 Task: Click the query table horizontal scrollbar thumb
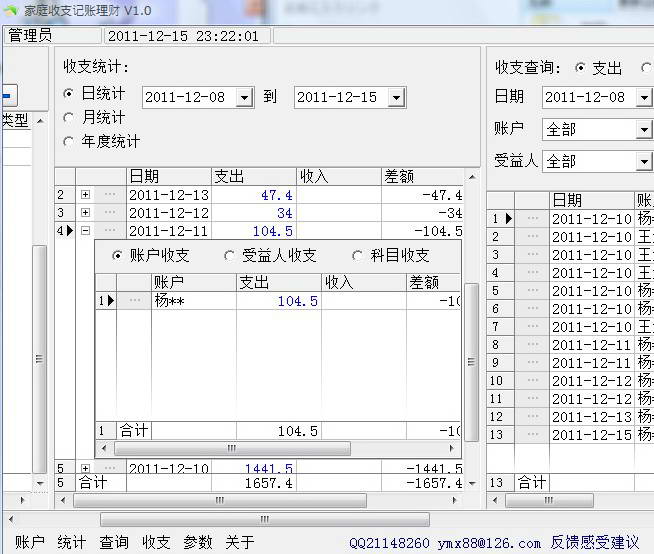coord(549,500)
